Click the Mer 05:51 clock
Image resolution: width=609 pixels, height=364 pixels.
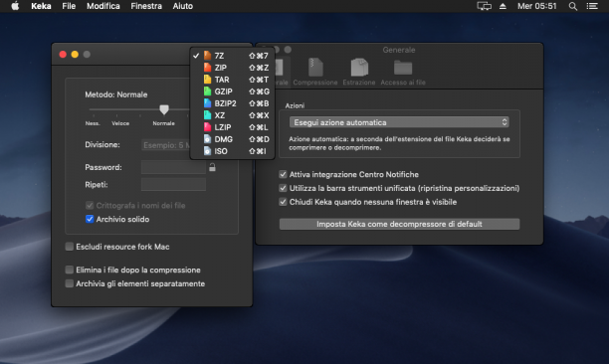click(x=536, y=6)
